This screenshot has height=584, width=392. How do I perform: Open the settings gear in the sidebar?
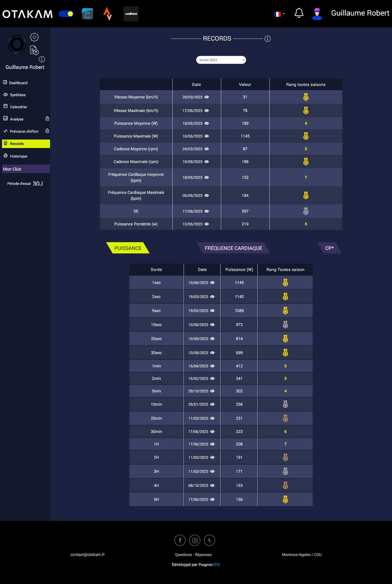34,37
